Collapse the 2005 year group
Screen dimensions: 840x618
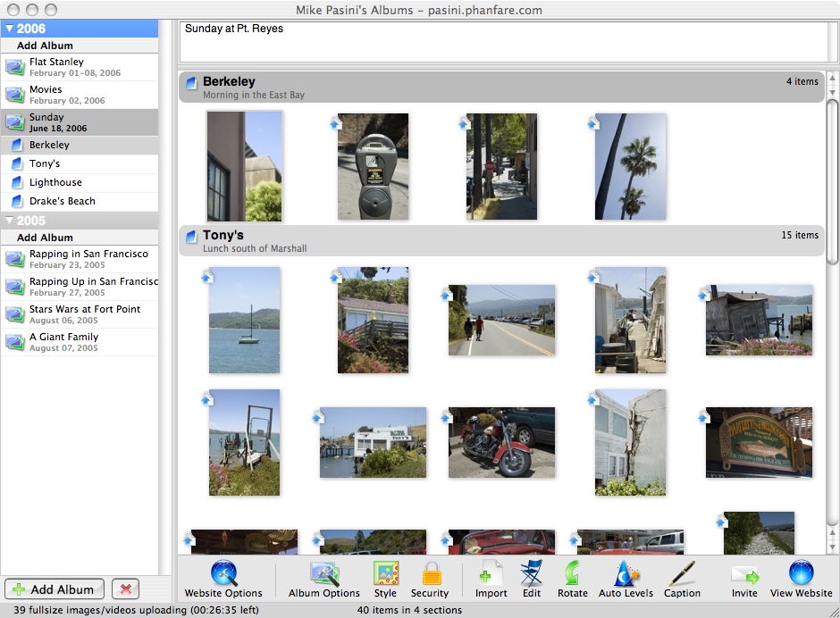[10, 221]
